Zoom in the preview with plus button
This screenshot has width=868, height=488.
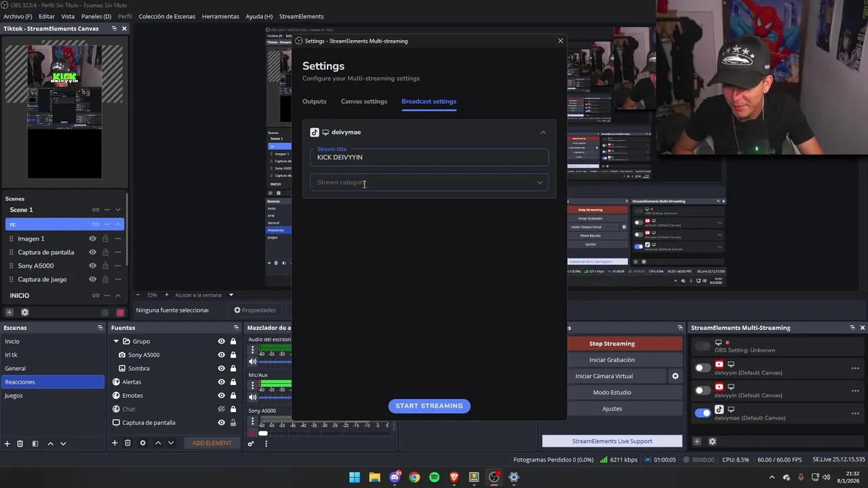click(x=167, y=295)
